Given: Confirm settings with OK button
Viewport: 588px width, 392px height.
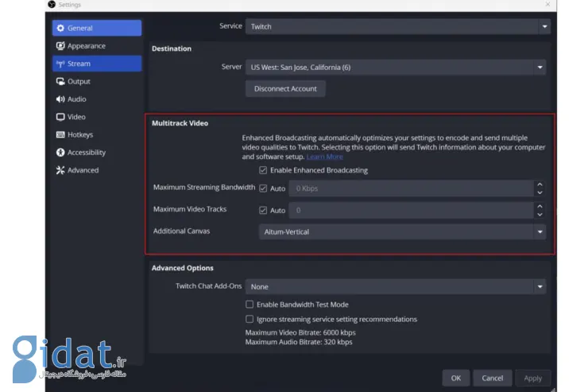Looking at the screenshot, I should click(456, 378).
